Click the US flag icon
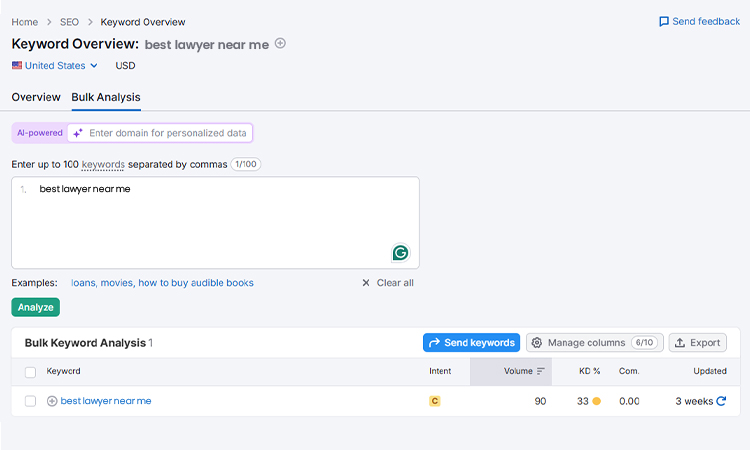The height and width of the screenshot is (450, 750). (17, 65)
